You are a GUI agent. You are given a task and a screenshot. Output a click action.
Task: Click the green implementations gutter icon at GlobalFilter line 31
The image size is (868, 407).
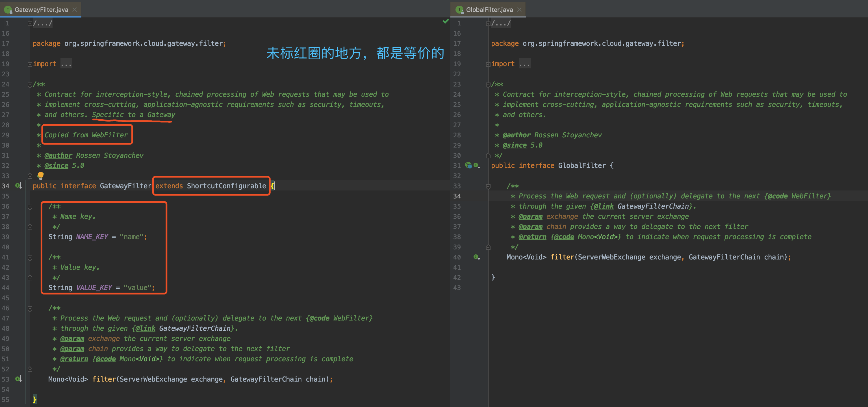click(468, 165)
